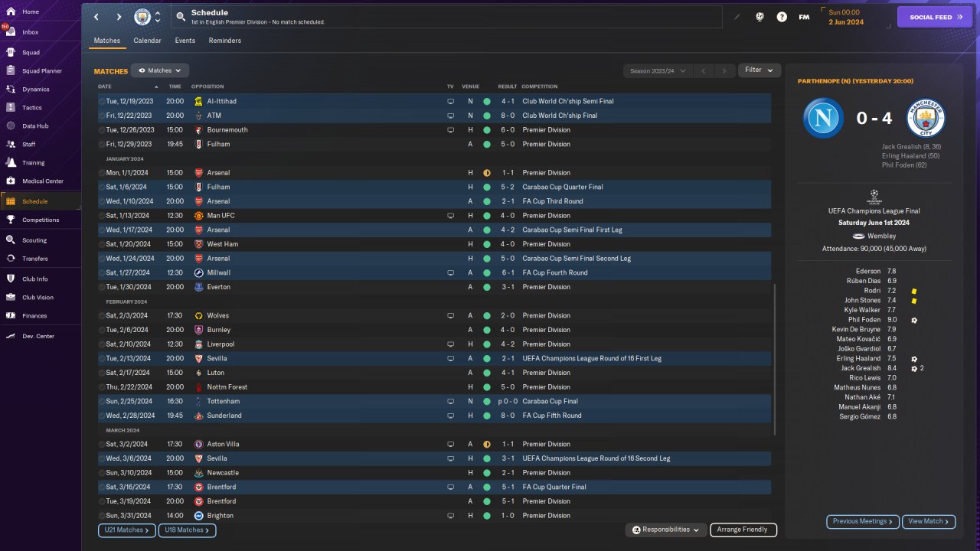
Task: Open the Competitions screen
Action: (40, 220)
